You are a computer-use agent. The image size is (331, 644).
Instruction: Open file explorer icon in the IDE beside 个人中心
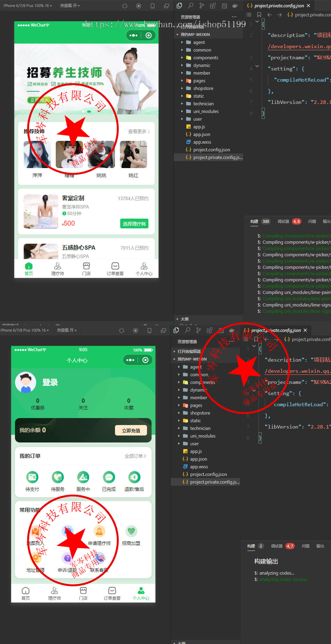176,330
